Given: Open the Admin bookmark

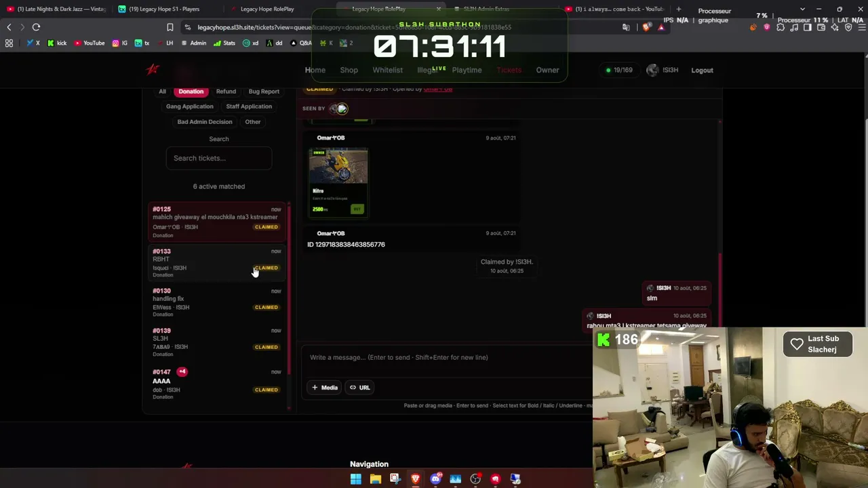Looking at the screenshot, I should tap(193, 43).
